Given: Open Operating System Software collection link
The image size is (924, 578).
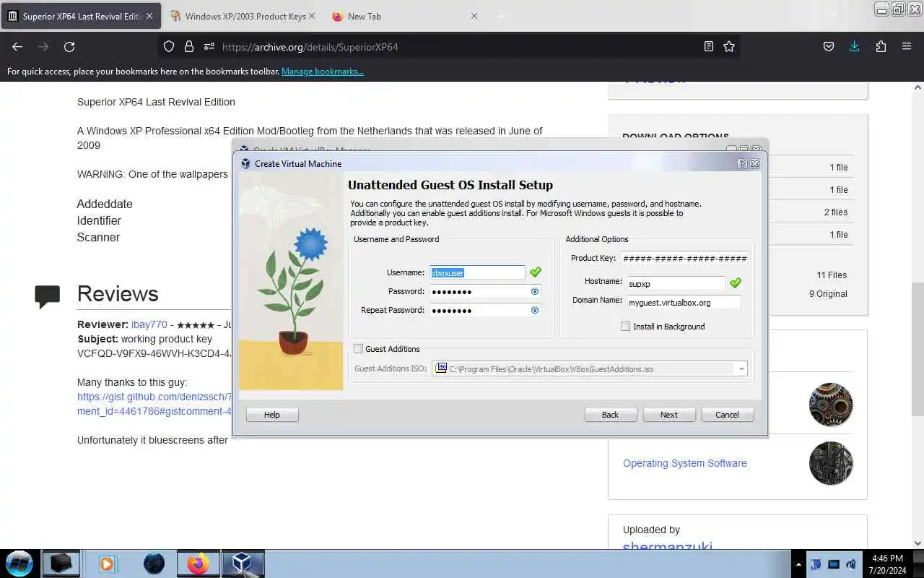Looking at the screenshot, I should click(685, 463).
